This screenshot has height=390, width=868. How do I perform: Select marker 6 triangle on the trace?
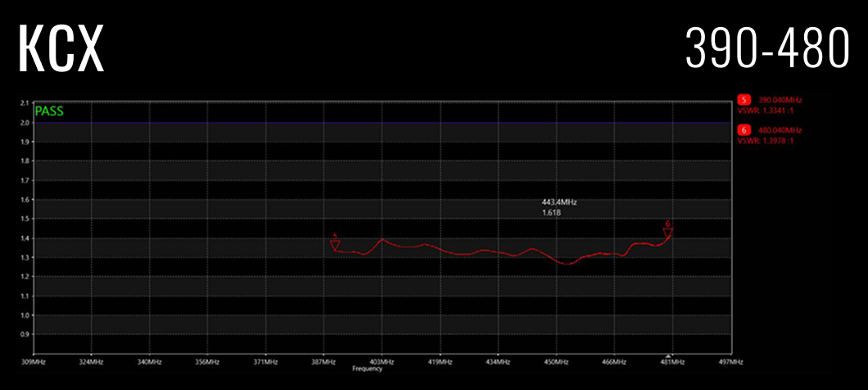pyautogui.click(x=668, y=233)
